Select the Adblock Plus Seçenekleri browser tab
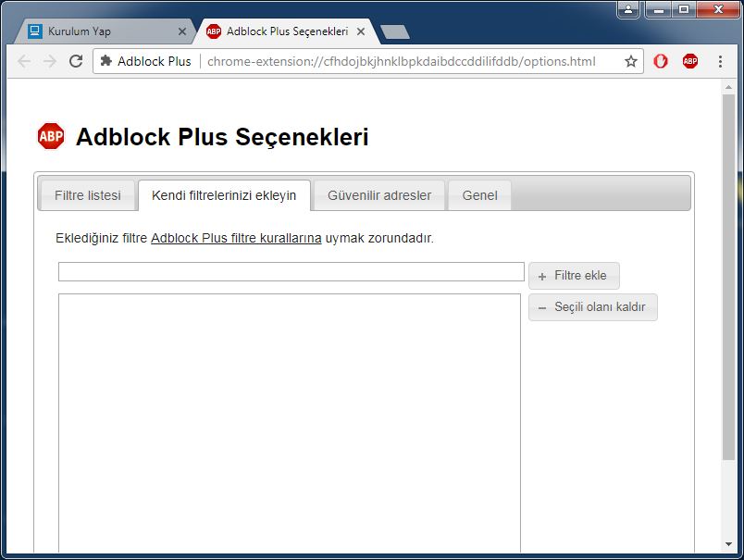Image resolution: width=744 pixels, height=560 pixels. (287, 31)
